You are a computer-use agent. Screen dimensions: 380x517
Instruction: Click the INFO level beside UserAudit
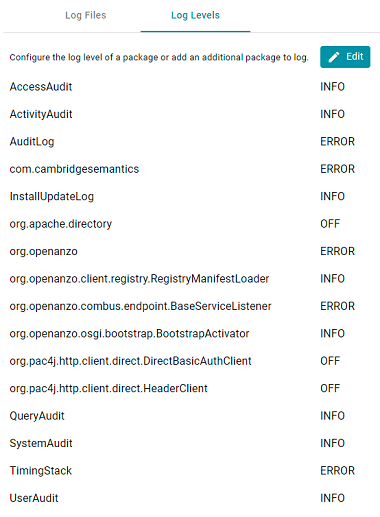pyautogui.click(x=332, y=498)
